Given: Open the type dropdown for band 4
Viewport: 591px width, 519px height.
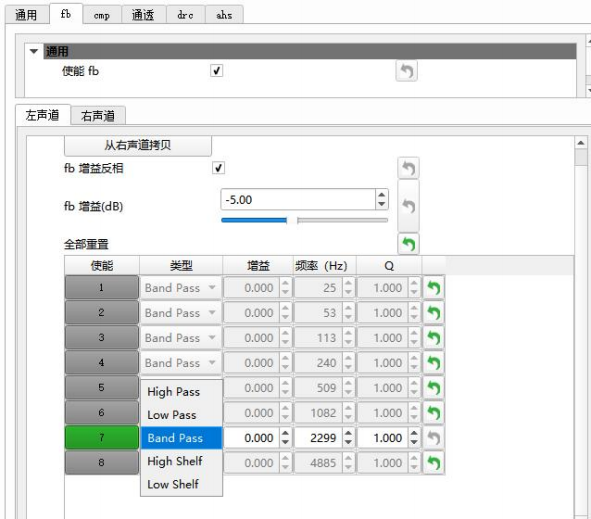Looking at the screenshot, I should pyautogui.click(x=181, y=363).
